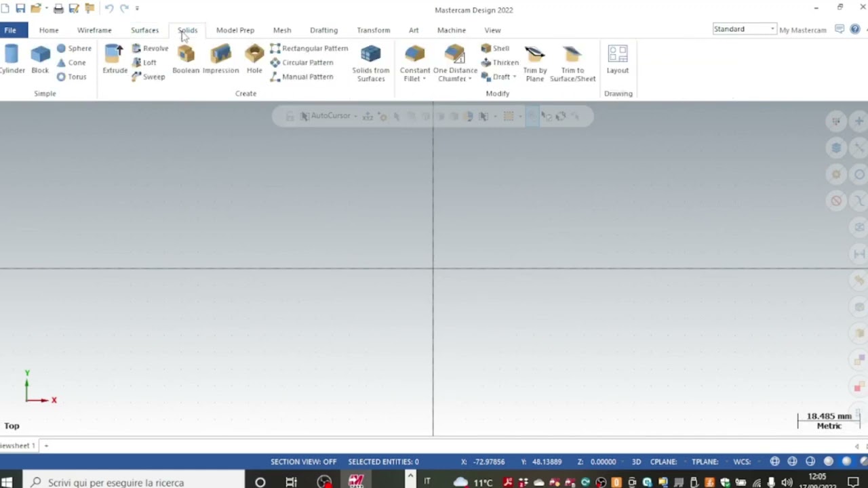The width and height of the screenshot is (868, 488).
Task: Select the Shell tool
Action: point(495,48)
